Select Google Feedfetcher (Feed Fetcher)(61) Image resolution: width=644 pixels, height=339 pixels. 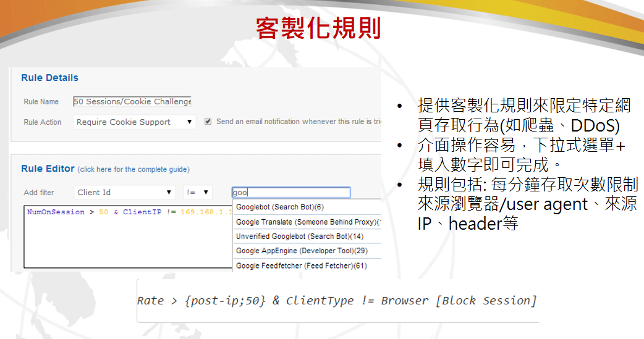[301, 266]
